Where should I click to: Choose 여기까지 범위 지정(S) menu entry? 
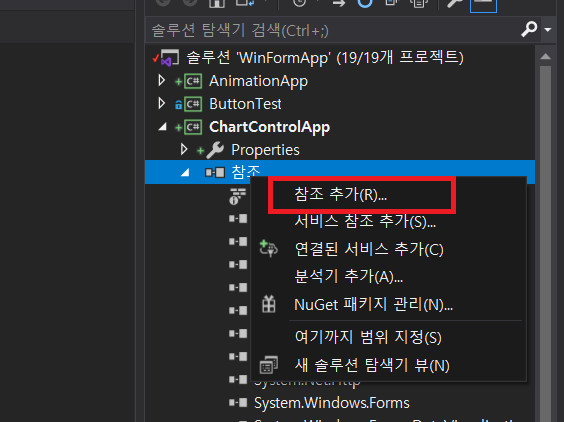(x=388, y=337)
